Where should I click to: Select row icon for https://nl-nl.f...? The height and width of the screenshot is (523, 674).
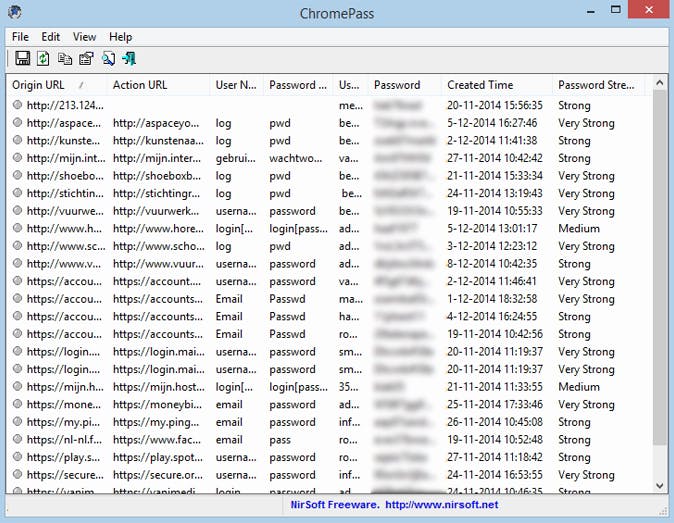17,439
